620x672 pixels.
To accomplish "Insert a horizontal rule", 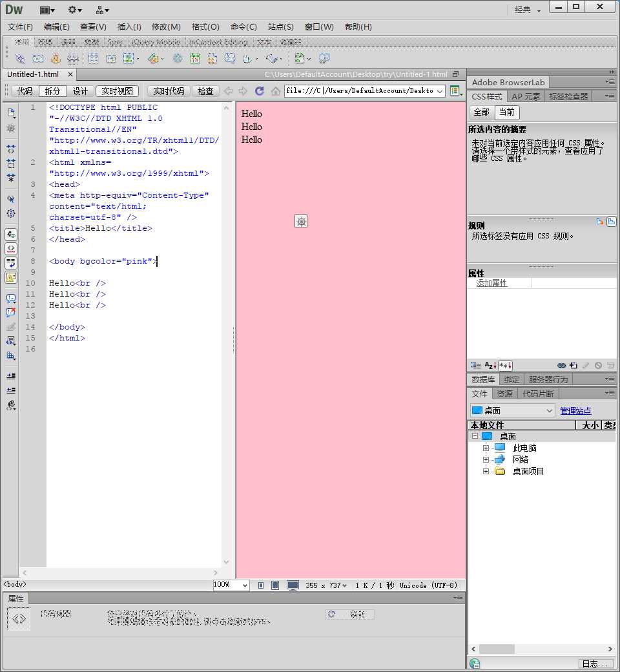I will pos(73,58).
